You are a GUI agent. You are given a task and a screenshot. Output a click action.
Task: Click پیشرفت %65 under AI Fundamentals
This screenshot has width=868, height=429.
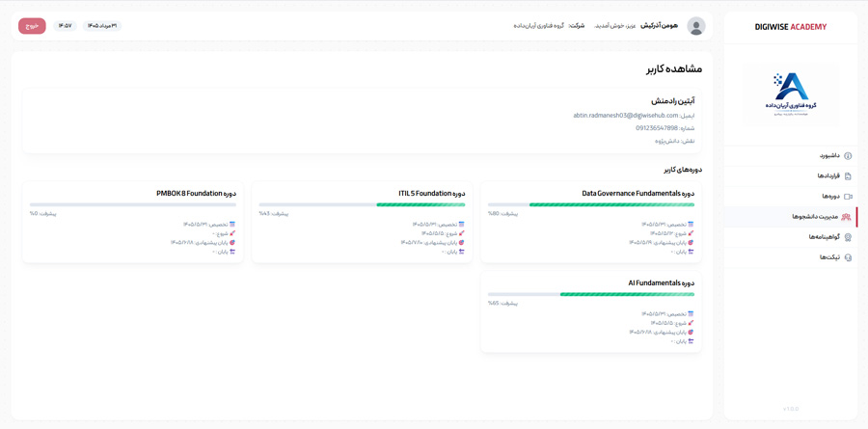click(x=504, y=303)
